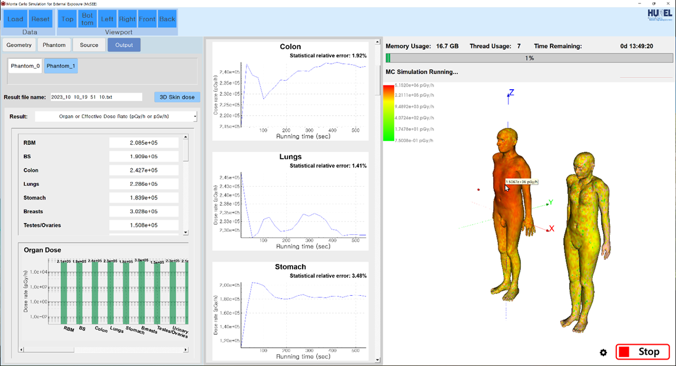Switch viewport to Left view
The width and height of the screenshot is (676, 366).
point(107,19)
